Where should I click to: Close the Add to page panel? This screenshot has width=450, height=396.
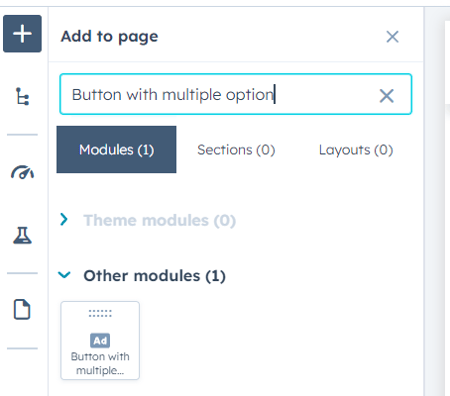click(392, 37)
